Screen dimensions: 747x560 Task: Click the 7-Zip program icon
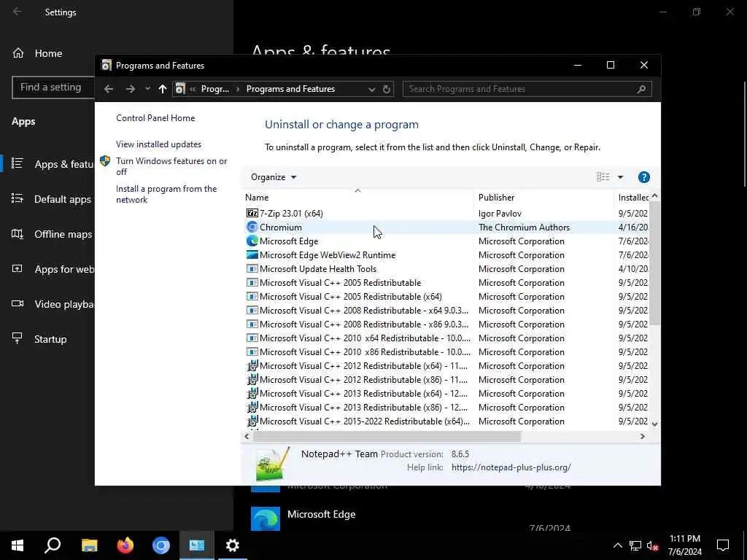(x=252, y=214)
